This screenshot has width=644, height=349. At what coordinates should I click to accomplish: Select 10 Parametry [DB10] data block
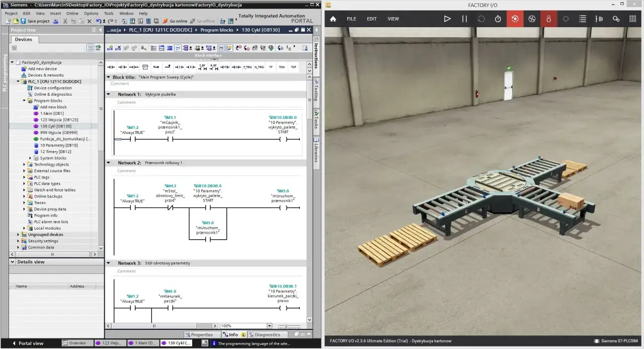tap(55, 145)
